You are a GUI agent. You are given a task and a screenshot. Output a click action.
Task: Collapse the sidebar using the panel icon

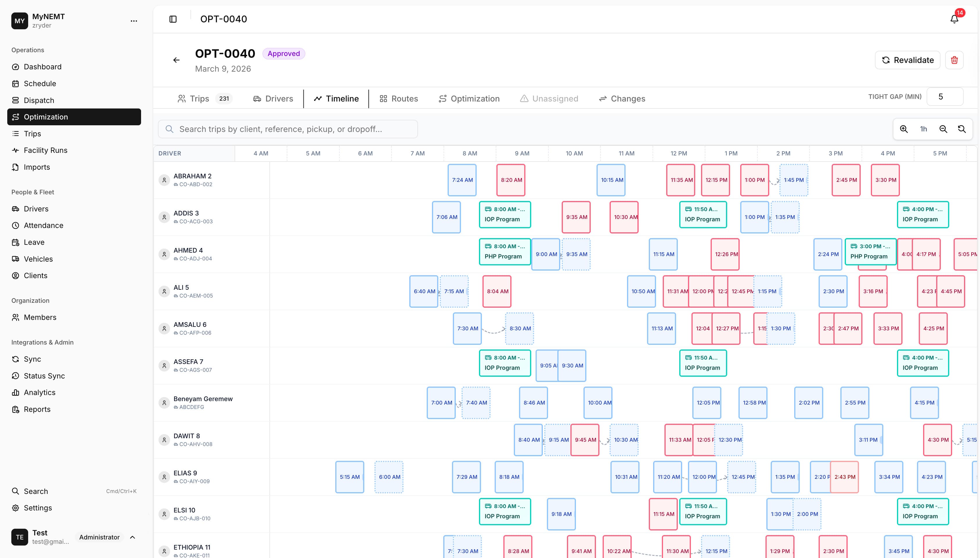173,19
